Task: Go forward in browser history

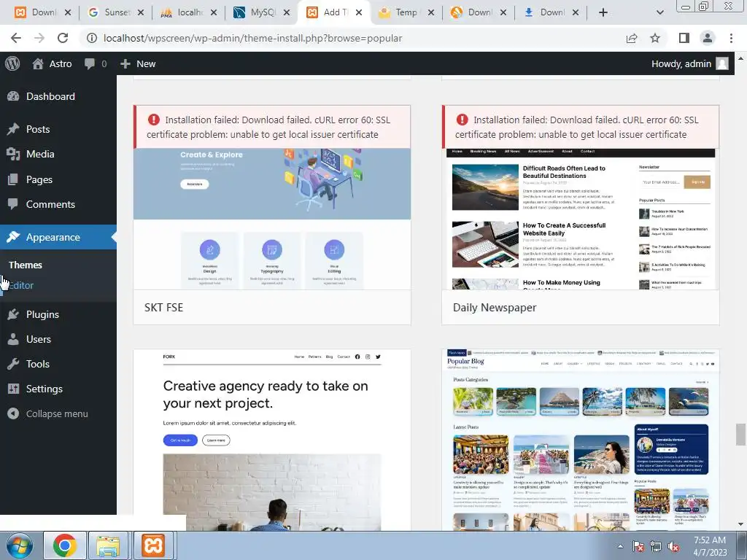Action: click(x=39, y=38)
